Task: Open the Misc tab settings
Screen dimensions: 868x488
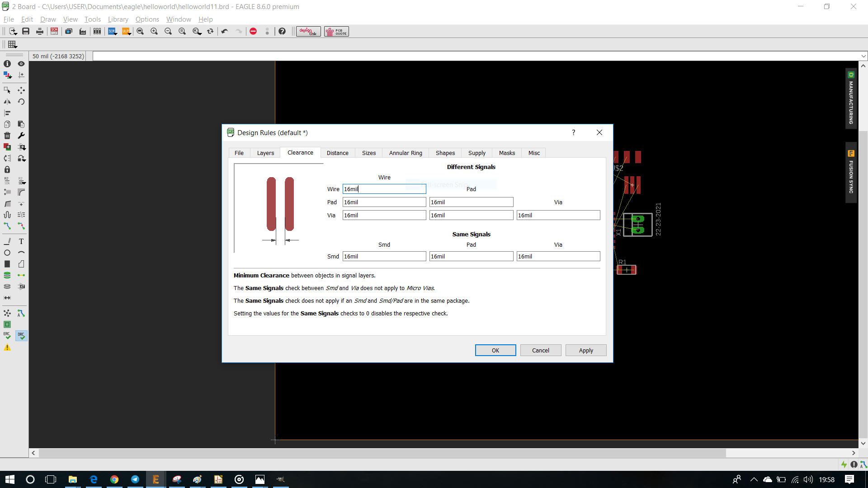Action: click(533, 153)
